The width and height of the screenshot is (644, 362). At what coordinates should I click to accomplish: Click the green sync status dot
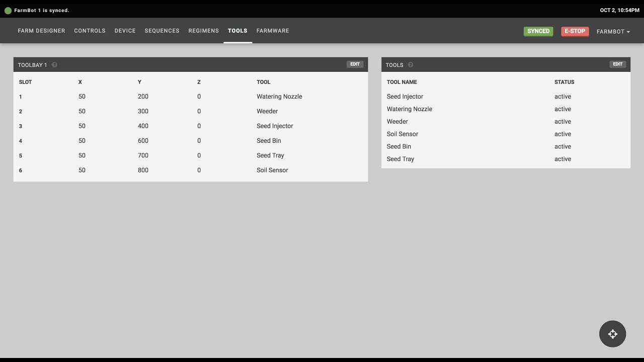(x=8, y=11)
